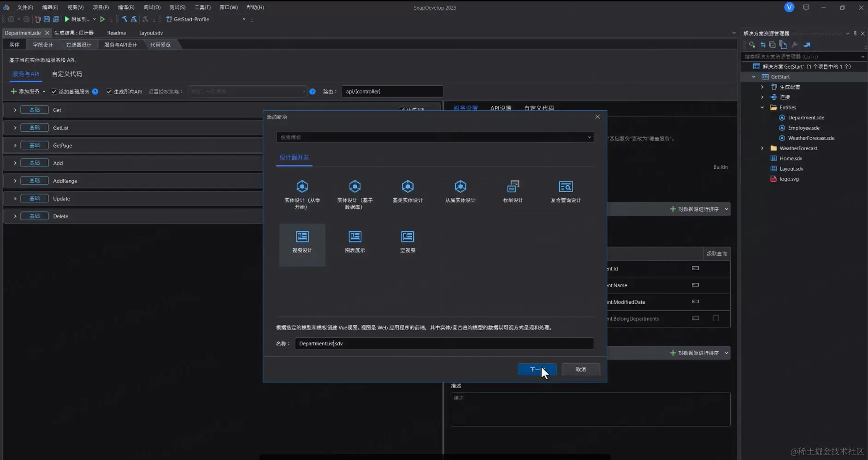
Task: Select Employee.sde in solution explorer
Action: tap(803, 128)
